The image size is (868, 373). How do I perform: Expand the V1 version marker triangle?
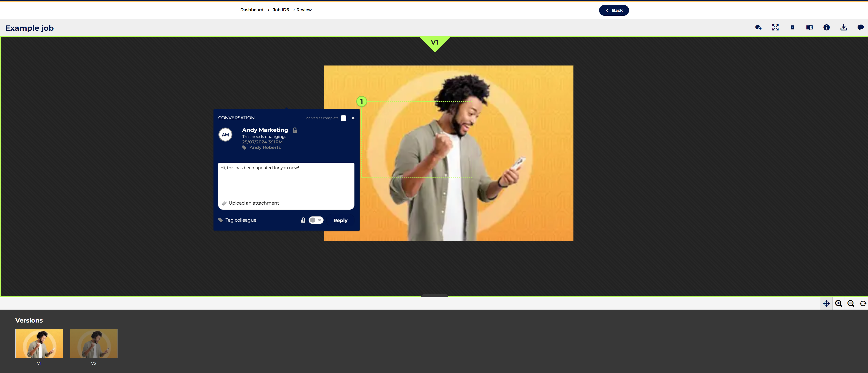coord(434,43)
